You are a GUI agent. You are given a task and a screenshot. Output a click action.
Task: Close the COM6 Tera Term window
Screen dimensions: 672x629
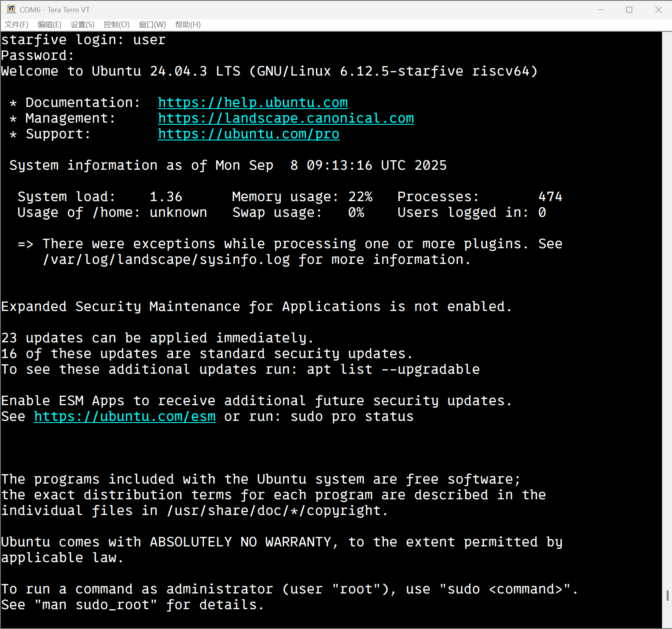pos(658,9)
